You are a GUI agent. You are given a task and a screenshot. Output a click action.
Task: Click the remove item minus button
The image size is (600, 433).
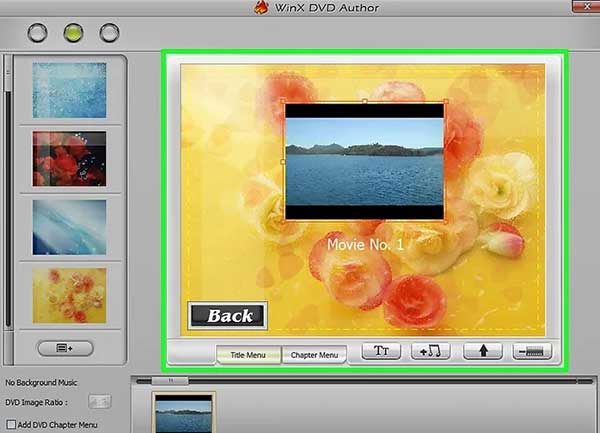coord(532,351)
